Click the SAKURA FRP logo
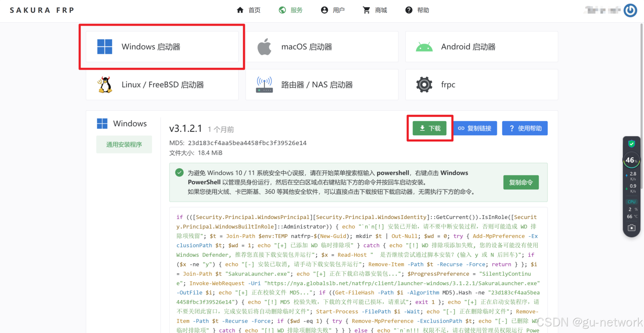This screenshot has width=644, height=333. coord(42,10)
